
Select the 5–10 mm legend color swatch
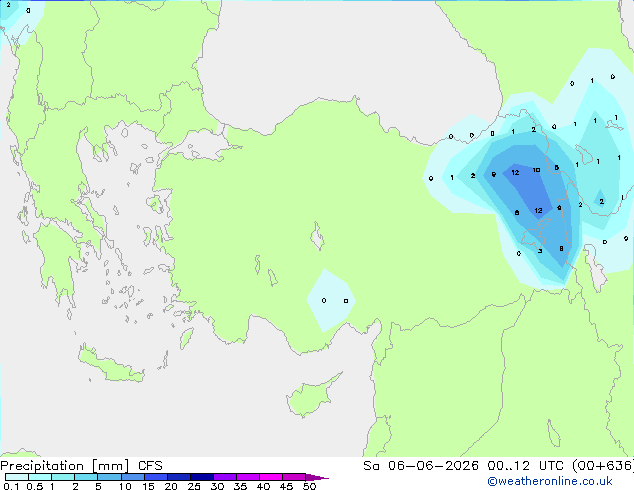(x=109, y=477)
